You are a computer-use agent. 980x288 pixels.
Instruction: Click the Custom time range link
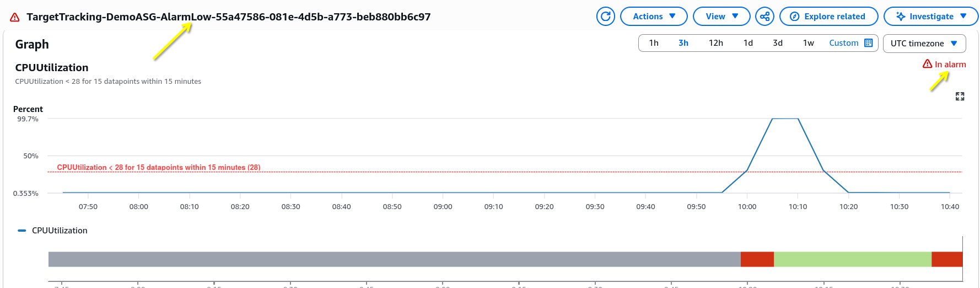click(x=843, y=42)
